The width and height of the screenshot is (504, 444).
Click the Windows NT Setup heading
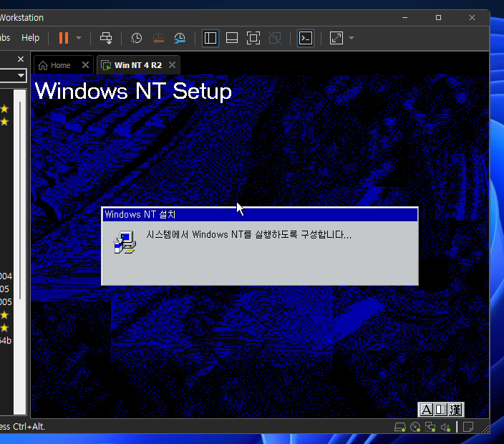[x=133, y=91]
